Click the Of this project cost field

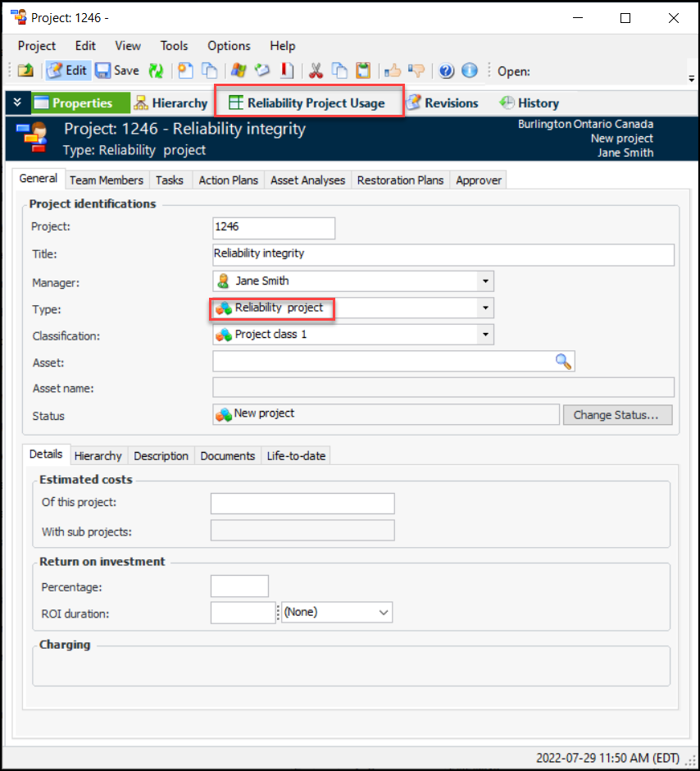(x=302, y=504)
